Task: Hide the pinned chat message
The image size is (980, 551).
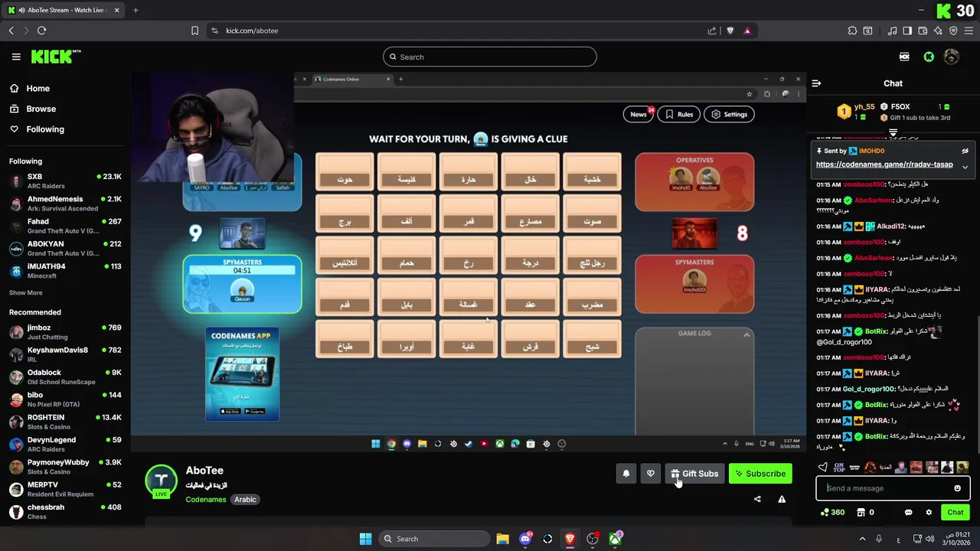Action: click(965, 151)
